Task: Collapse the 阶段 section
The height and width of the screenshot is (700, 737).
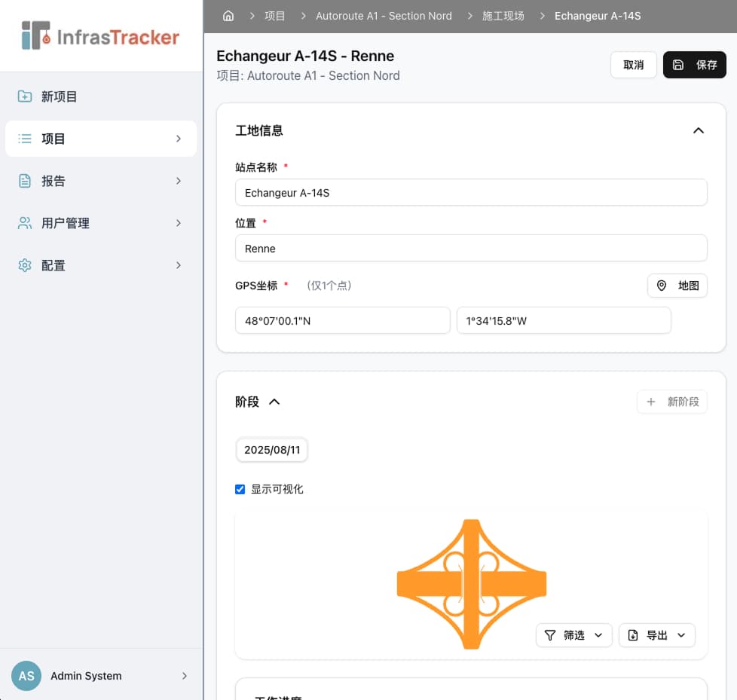Action: point(273,402)
